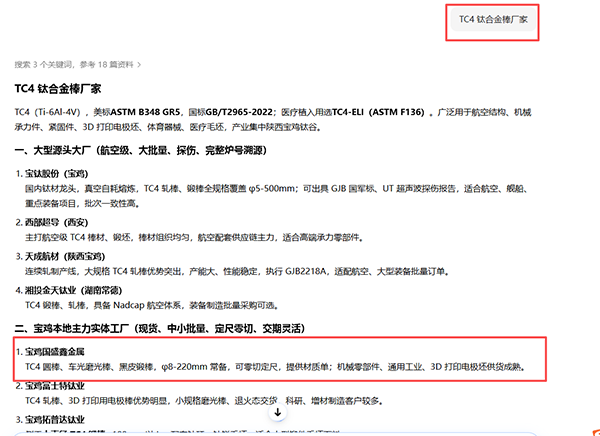Click the φ8-220mm 常备 description line
The height and width of the screenshot is (436, 600).
[276, 367]
